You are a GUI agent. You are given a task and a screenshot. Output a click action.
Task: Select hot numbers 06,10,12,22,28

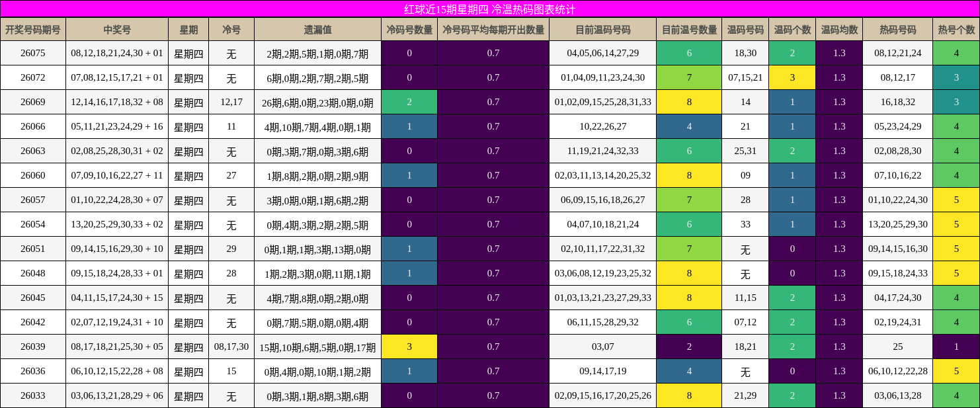click(x=898, y=371)
